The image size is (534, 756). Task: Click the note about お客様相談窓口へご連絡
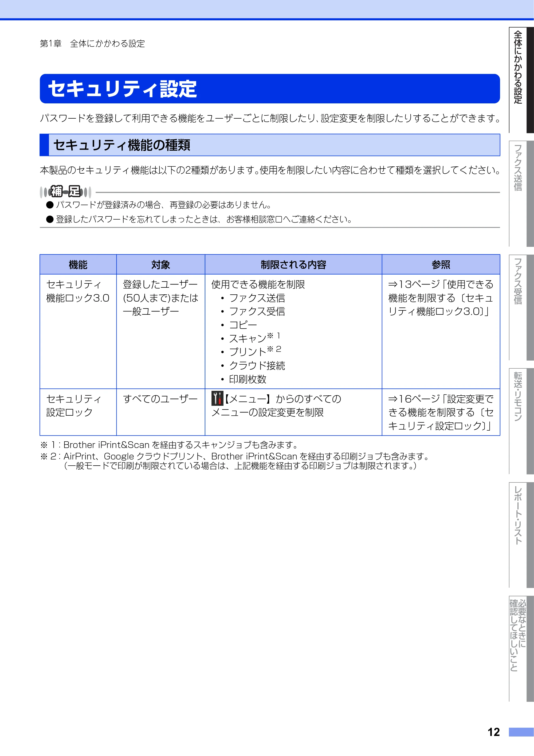point(199,219)
